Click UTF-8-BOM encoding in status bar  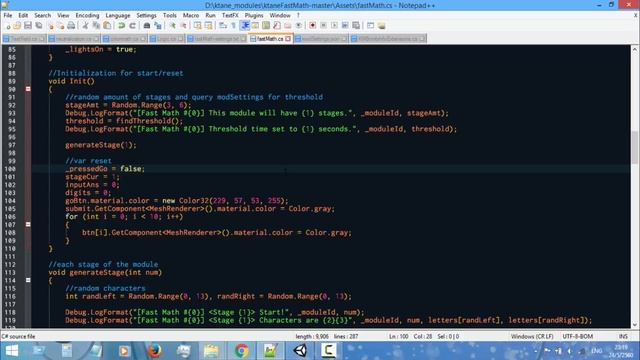tap(578, 337)
